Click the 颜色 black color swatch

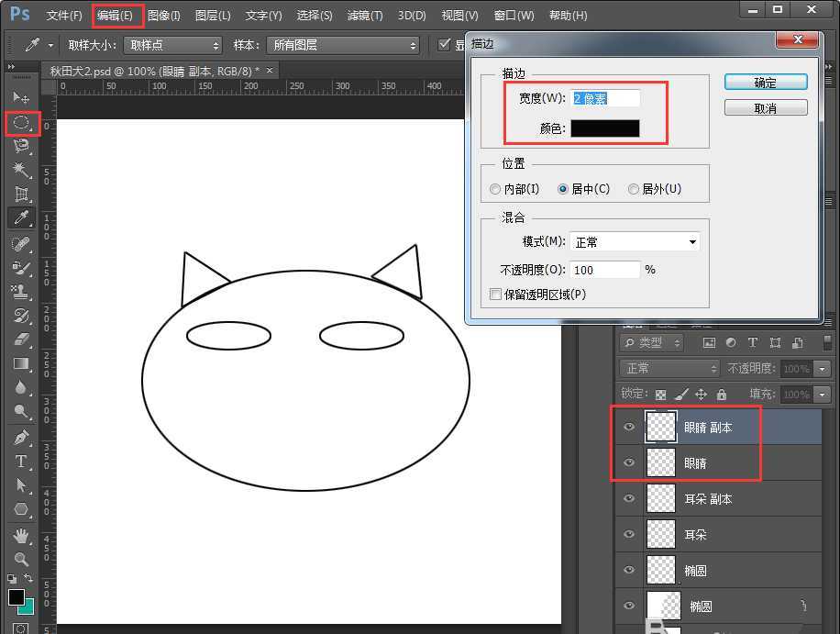[x=607, y=128]
